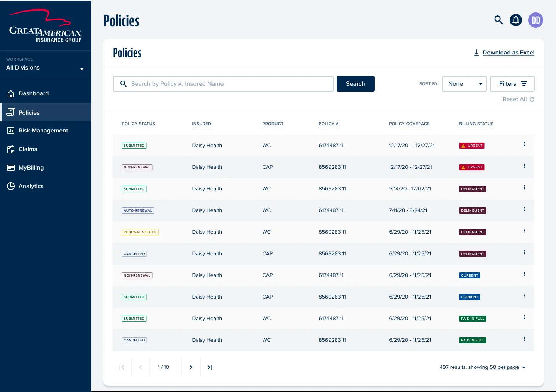Image resolution: width=556 pixels, height=392 pixels.
Task: Click Renewal Needed status badge
Action: point(140,232)
